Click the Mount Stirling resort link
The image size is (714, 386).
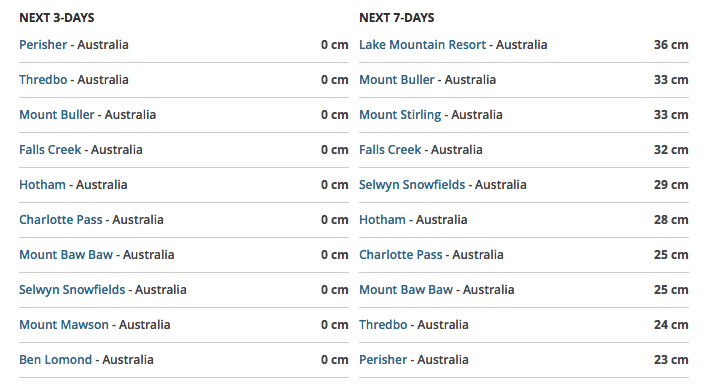[x=400, y=115]
